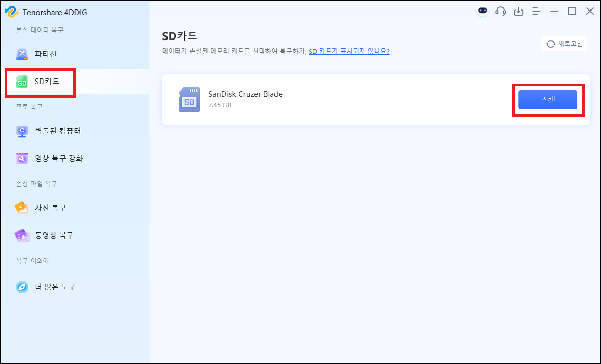Click the download icon in title bar
The width and height of the screenshot is (601, 364).
click(x=518, y=11)
